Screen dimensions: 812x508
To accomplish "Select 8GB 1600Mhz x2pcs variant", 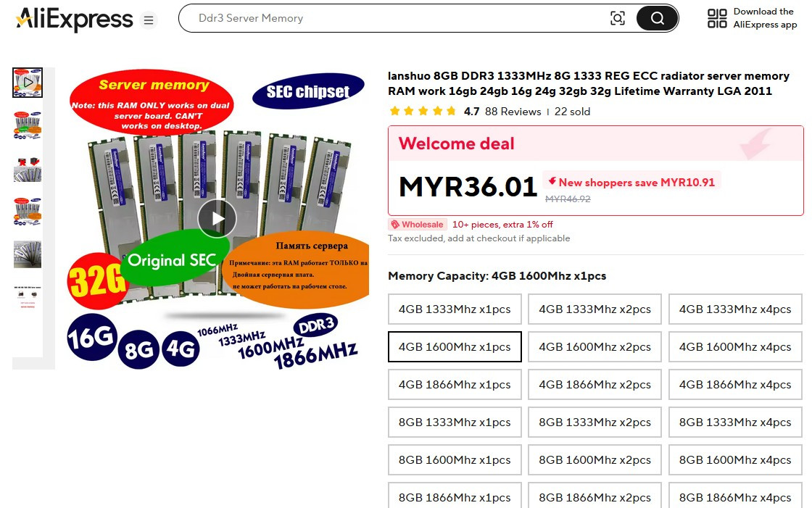I will [595, 460].
